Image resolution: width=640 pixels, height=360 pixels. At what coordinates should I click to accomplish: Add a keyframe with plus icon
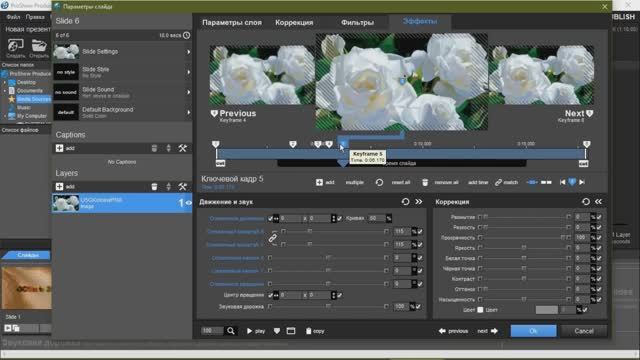(x=319, y=182)
